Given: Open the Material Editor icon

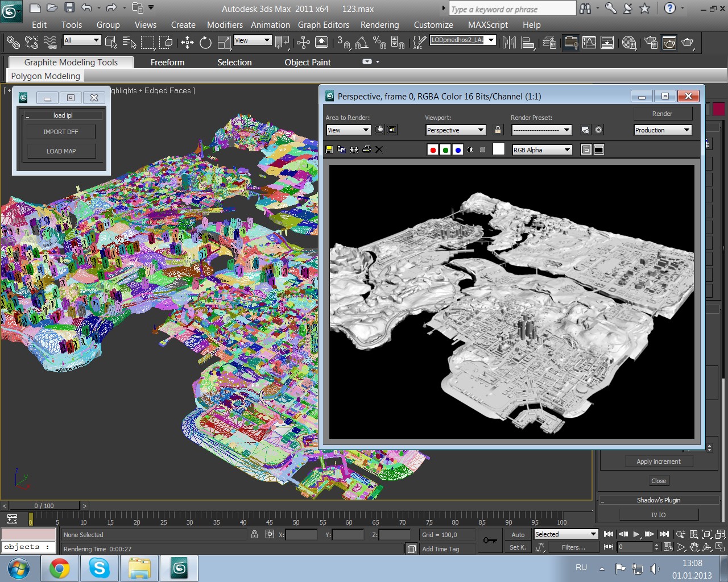Looking at the screenshot, I should (x=628, y=42).
